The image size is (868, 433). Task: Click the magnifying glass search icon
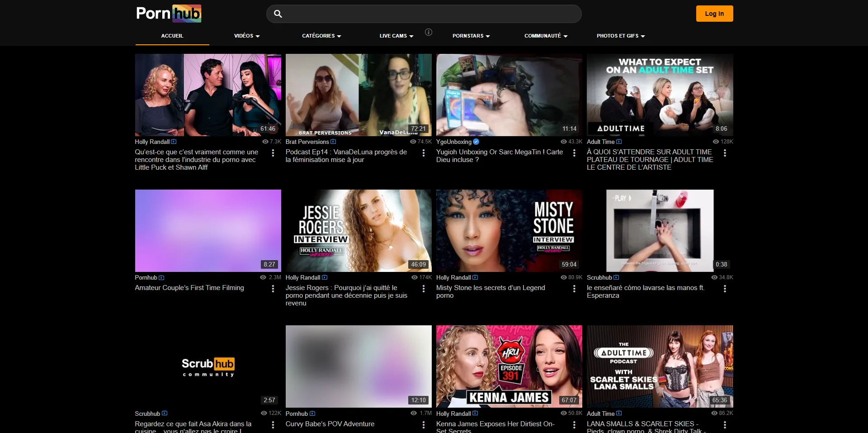click(278, 14)
